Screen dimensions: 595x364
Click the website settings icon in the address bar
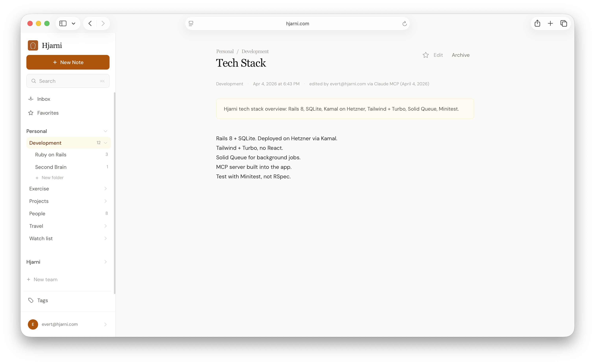click(191, 23)
